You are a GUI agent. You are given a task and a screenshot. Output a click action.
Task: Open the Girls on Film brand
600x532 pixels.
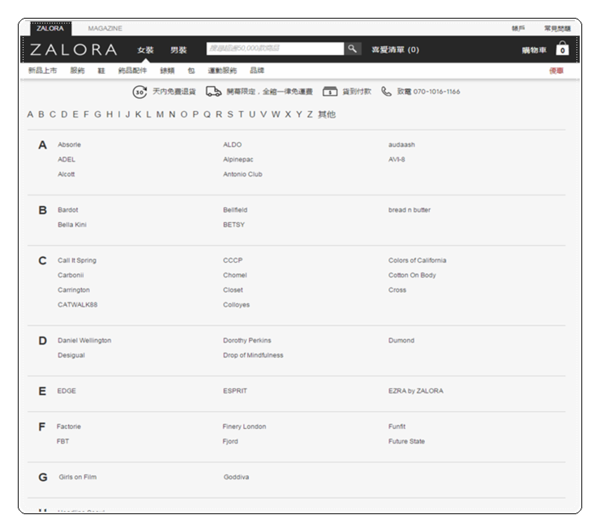pos(78,477)
